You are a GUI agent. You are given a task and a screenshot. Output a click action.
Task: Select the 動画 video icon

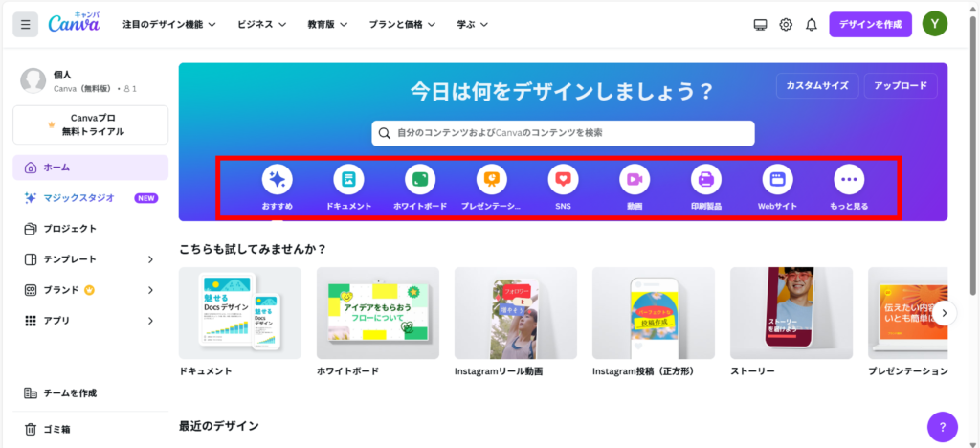coord(634,179)
